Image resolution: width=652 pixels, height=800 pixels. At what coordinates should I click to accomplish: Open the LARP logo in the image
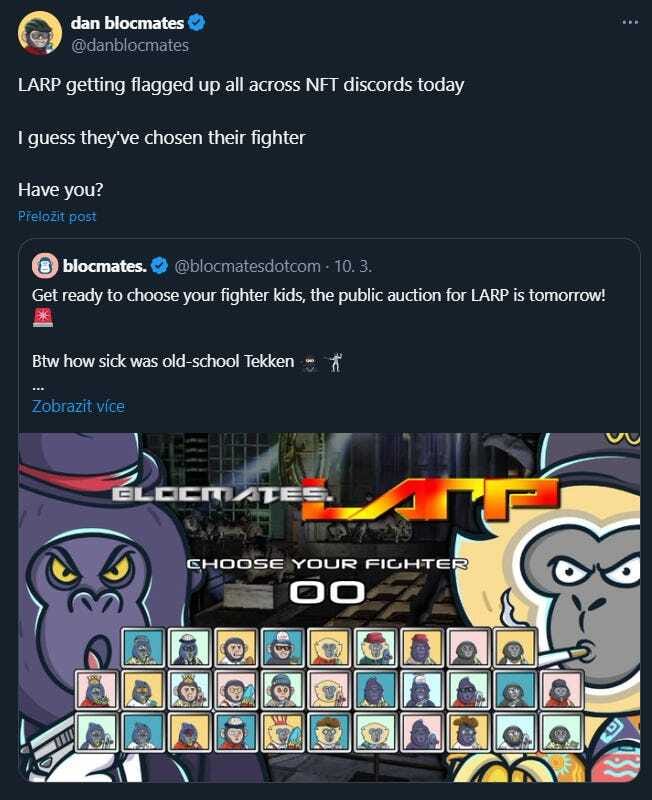(x=429, y=499)
